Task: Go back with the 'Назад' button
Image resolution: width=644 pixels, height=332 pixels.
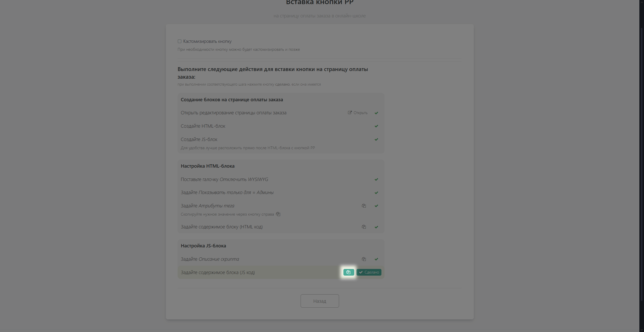Action: 320,301
